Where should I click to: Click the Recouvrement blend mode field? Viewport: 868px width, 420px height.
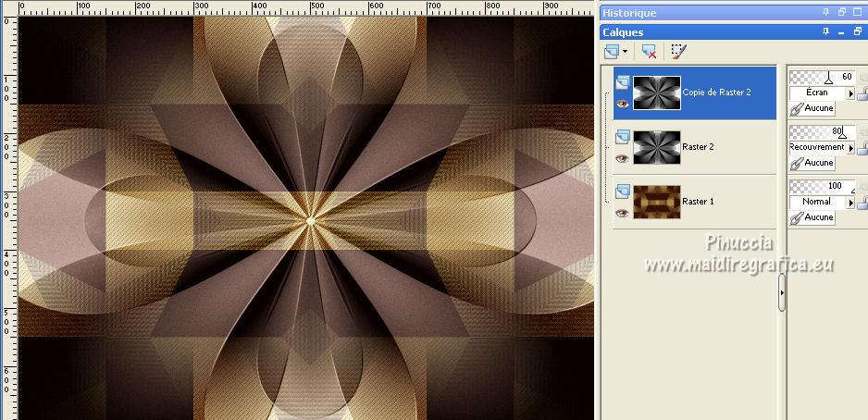[x=818, y=148]
